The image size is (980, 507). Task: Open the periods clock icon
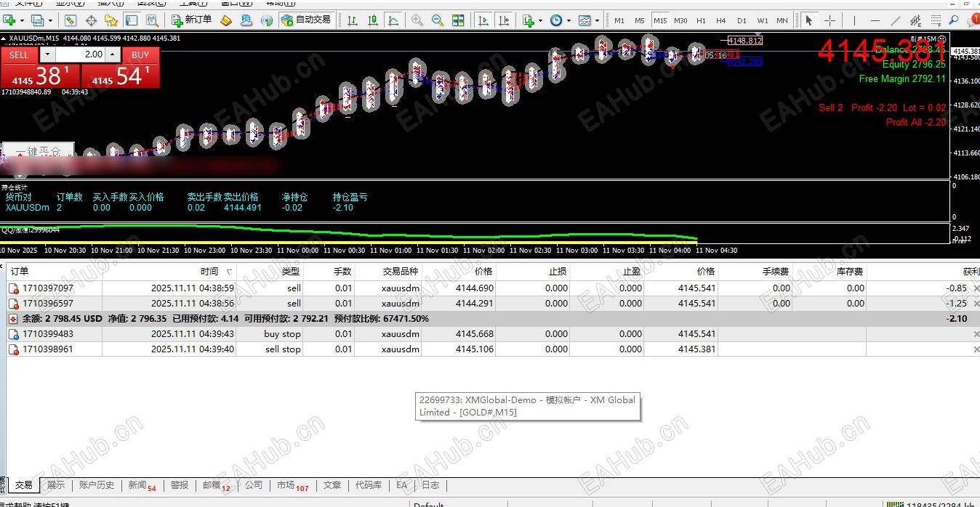(x=556, y=20)
